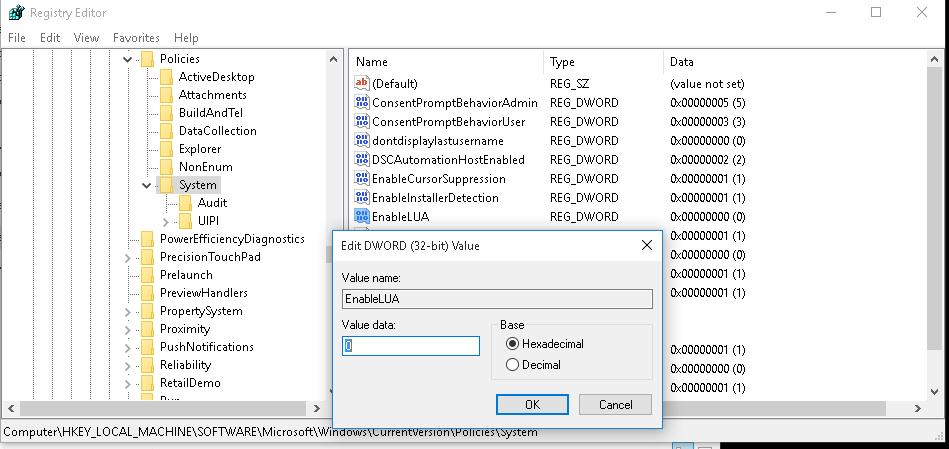Click the Explorer folder icon in tree
949x449 pixels.
pyautogui.click(x=167, y=149)
